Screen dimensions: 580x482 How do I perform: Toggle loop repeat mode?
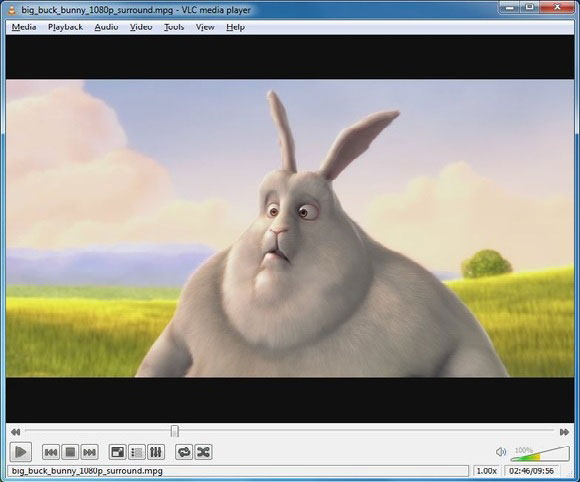coord(184,452)
